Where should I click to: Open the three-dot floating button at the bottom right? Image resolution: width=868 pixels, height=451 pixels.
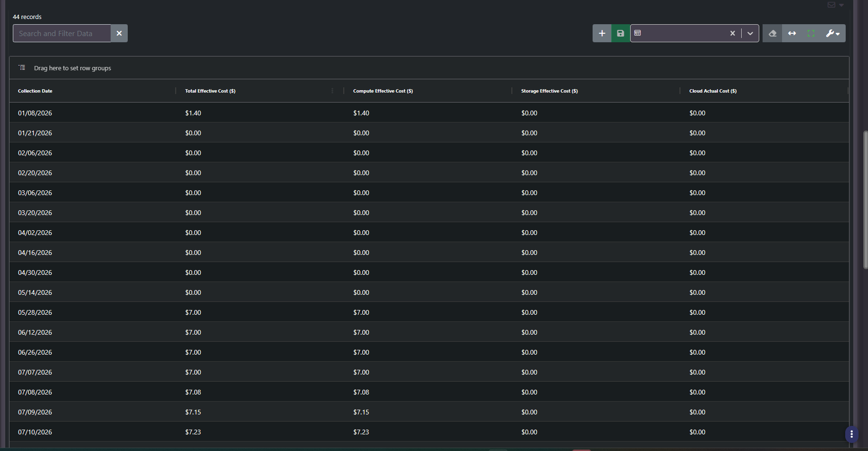pyautogui.click(x=851, y=434)
